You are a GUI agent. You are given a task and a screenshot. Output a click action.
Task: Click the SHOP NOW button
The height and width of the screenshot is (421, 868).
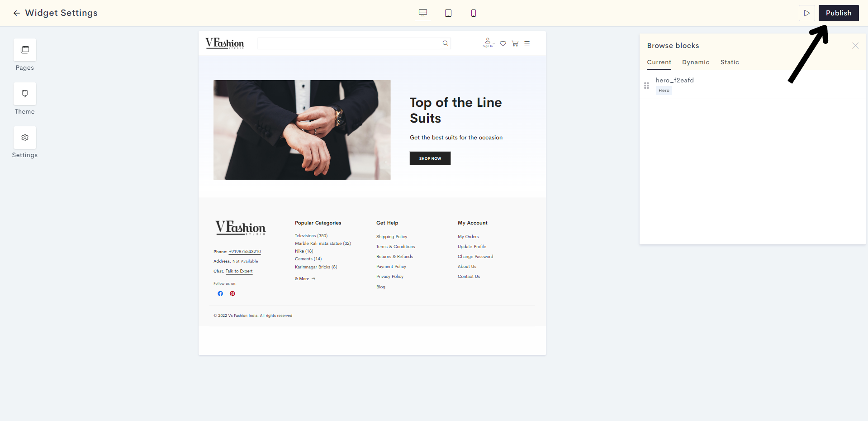point(430,158)
